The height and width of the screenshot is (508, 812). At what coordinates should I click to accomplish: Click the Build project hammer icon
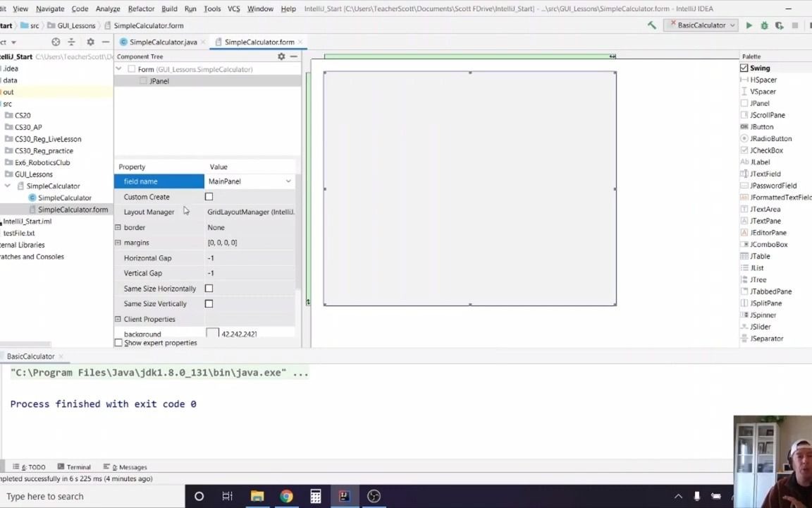click(x=651, y=25)
